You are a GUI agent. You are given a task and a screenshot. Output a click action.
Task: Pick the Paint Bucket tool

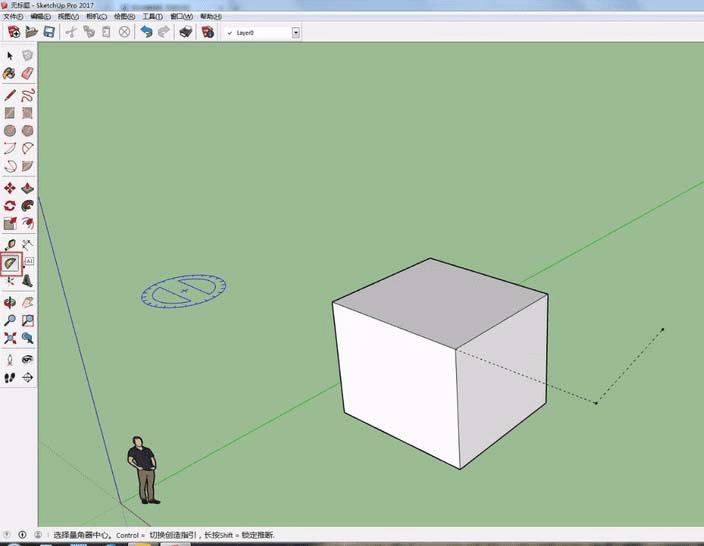pyautogui.click(x=10, y=73)
